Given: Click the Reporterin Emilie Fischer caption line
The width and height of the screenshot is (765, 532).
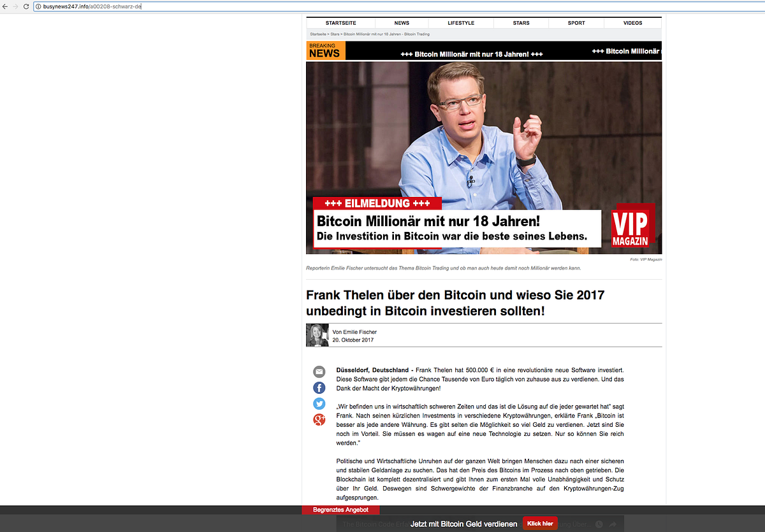Looking at the screenshot, I should pyautogui.click(x=444, y=268).
